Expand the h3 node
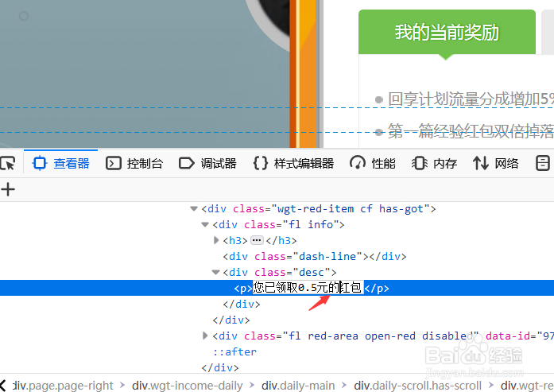This screenshot has width=554, height=392. click(216, 240)
